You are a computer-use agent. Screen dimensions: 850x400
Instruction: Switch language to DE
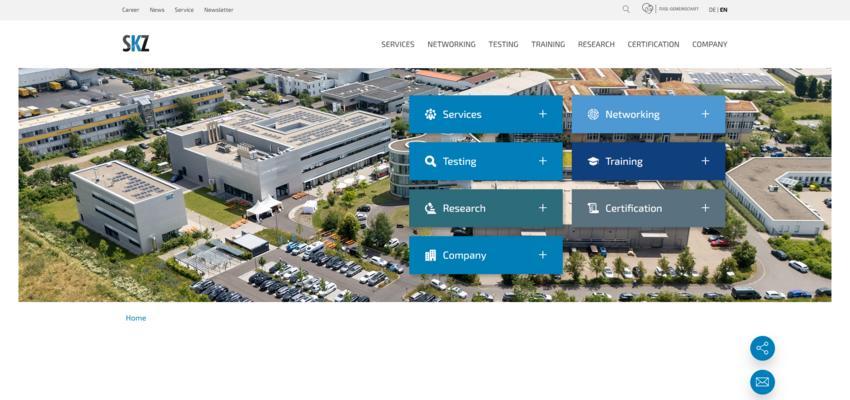(712, 10)
